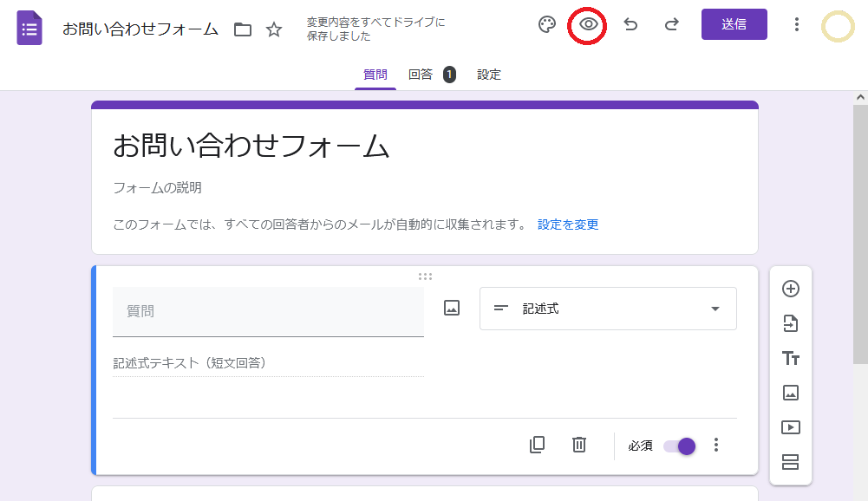Grab the question drag handle dots

[x=425, y=277]
